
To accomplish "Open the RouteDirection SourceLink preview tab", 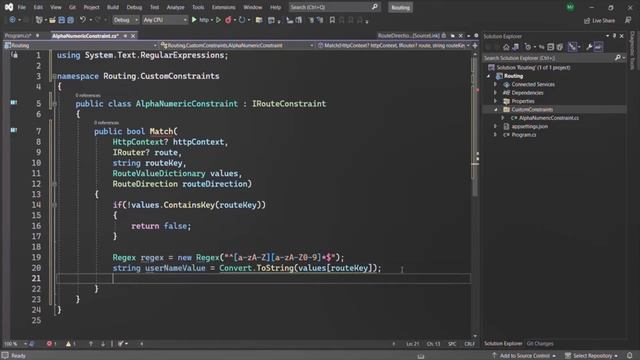I will pyautogui.click(x=408, y=36).
